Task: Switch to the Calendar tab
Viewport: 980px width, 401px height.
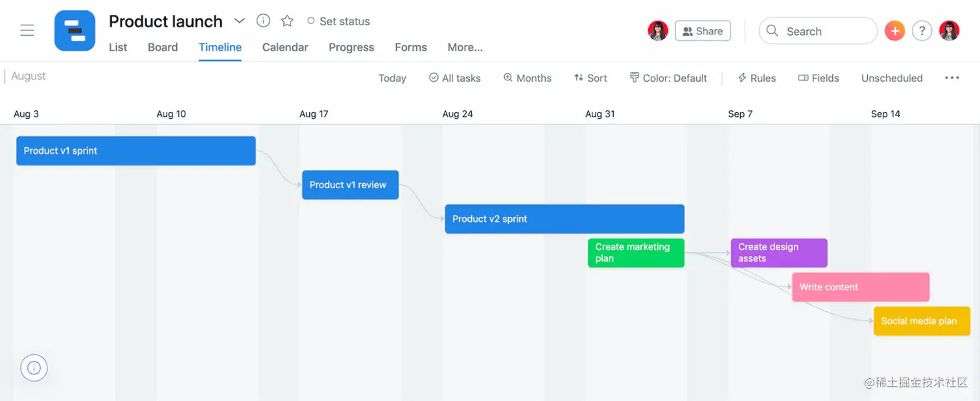Action: click(x=285, y=47)
